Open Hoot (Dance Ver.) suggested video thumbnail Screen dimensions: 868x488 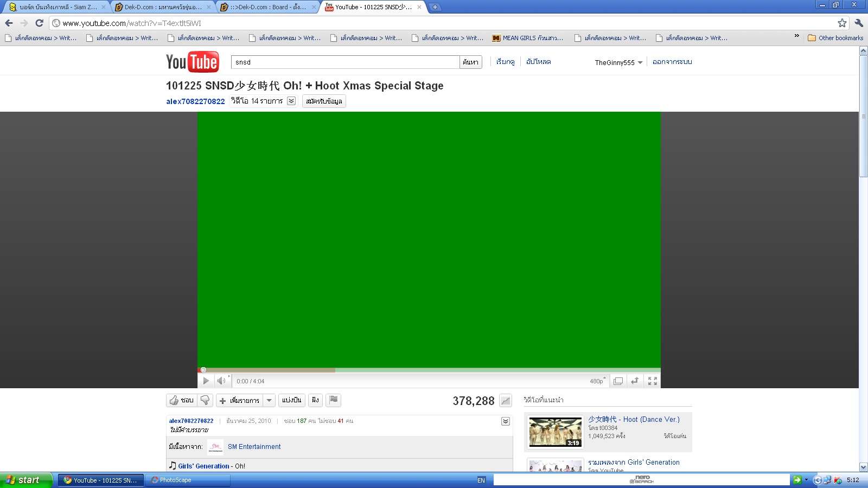[556, 432]
